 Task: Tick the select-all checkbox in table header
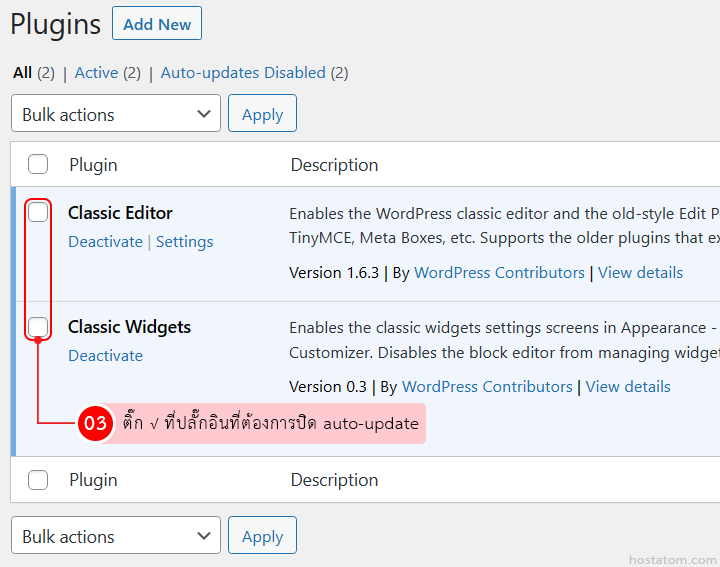pos(38,165)
